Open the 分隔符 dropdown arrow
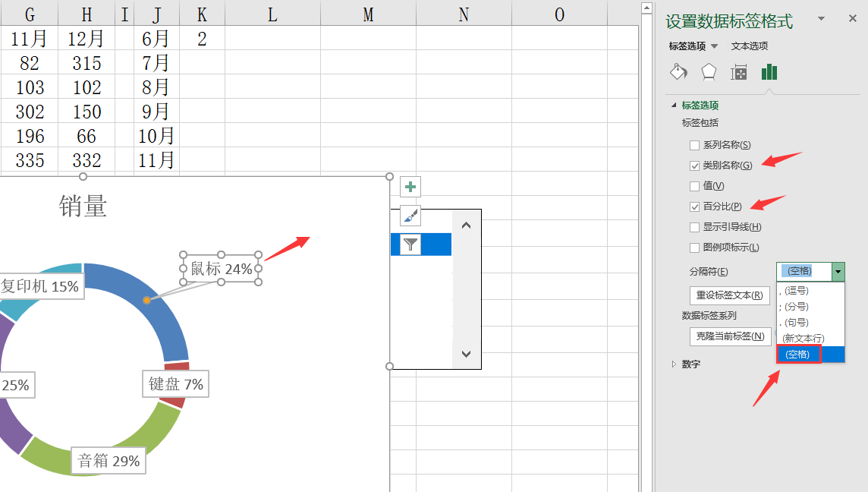The image size is (868, 492). point(838,272)
